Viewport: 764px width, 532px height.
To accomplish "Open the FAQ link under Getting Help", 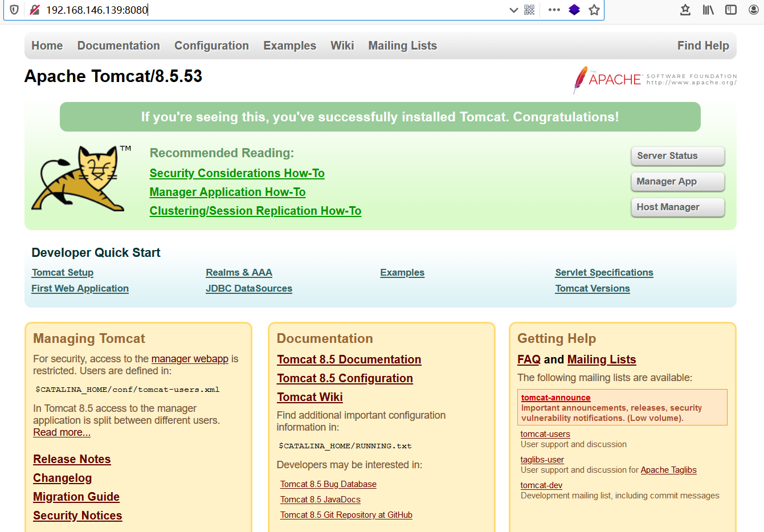I will click(x=529, y=359).
